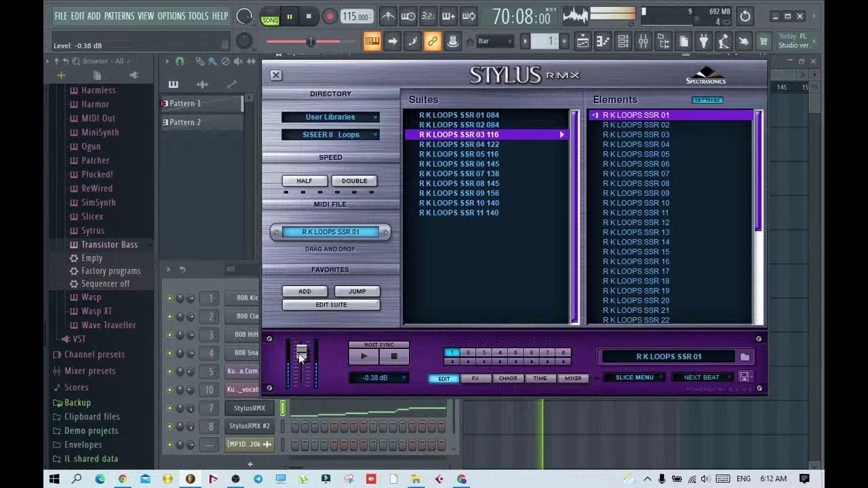The height and width of the screenshot is (488, 868).
Task: Toggle typing keyboard to piano icon
Action: pyautogui.click(x=372, y=41)
